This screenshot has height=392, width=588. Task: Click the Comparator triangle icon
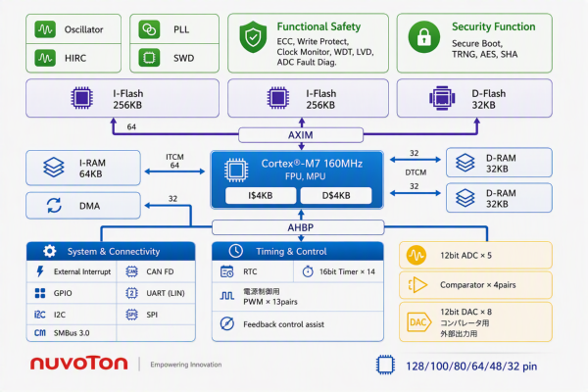click(417, 285)
